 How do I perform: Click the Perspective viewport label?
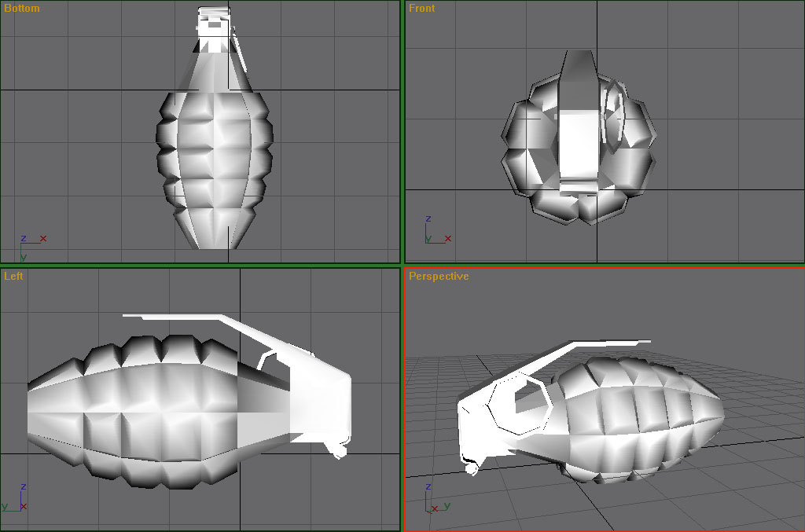[439, 276]
